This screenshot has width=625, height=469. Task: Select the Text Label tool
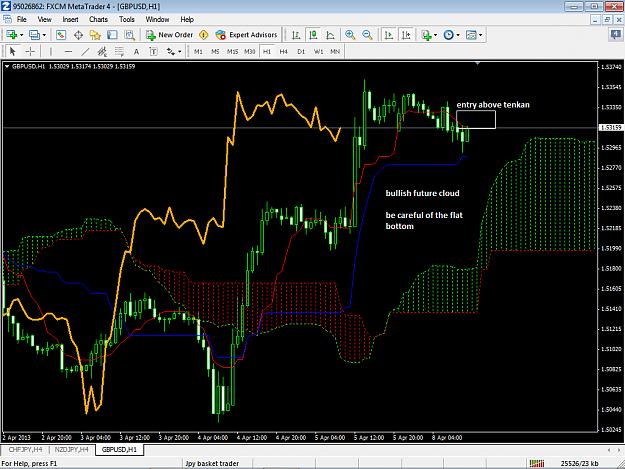tap(153, 51)
